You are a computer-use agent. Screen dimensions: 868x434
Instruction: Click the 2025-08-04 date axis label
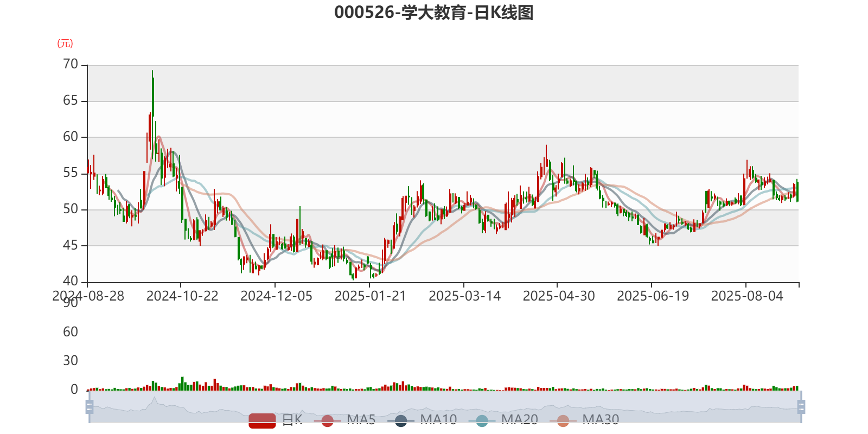(747, 296)
